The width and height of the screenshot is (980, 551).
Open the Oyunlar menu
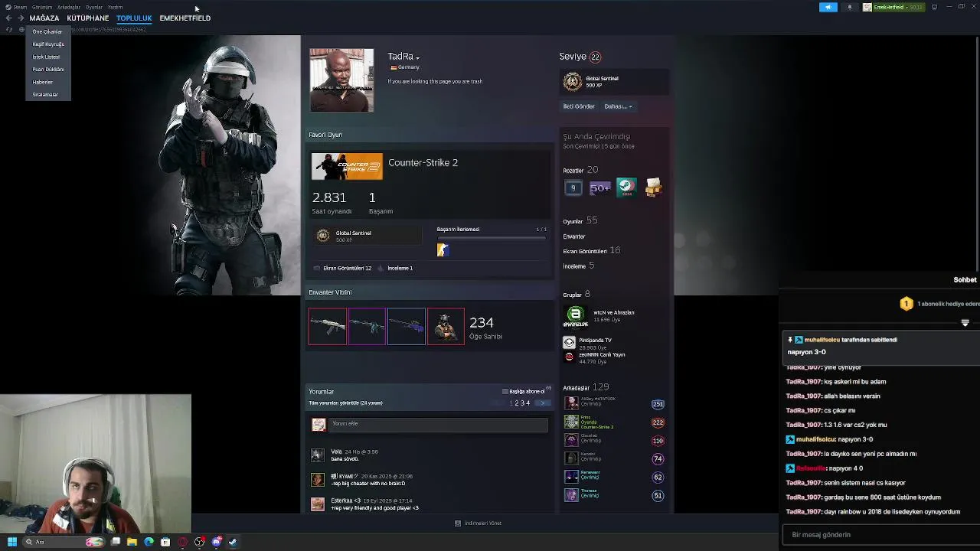(x=94, y=7)
